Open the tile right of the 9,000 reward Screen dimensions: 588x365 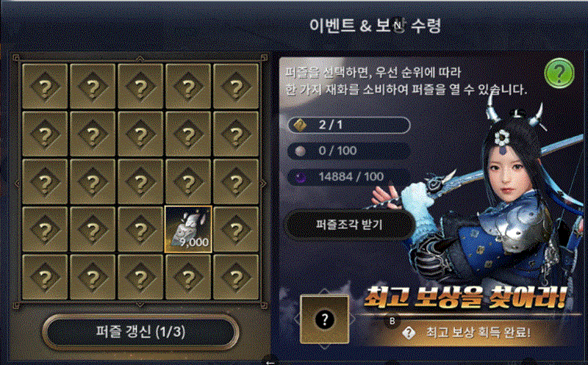pyautogui.click(x=236, y=229)
